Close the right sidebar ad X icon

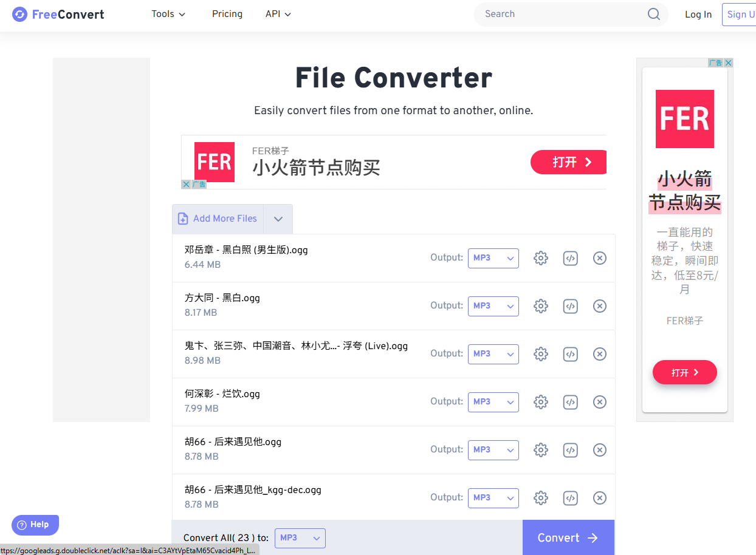(x=729, y=63)
